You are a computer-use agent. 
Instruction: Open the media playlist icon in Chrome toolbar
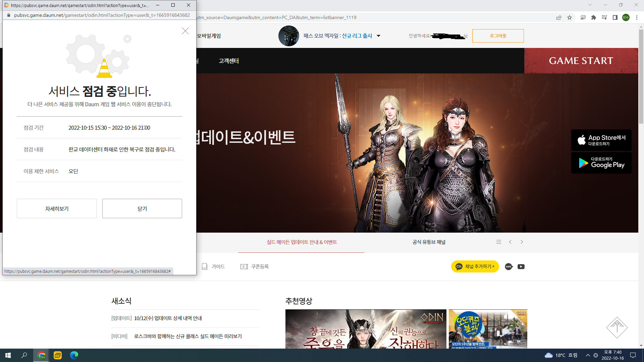point(604,17)
